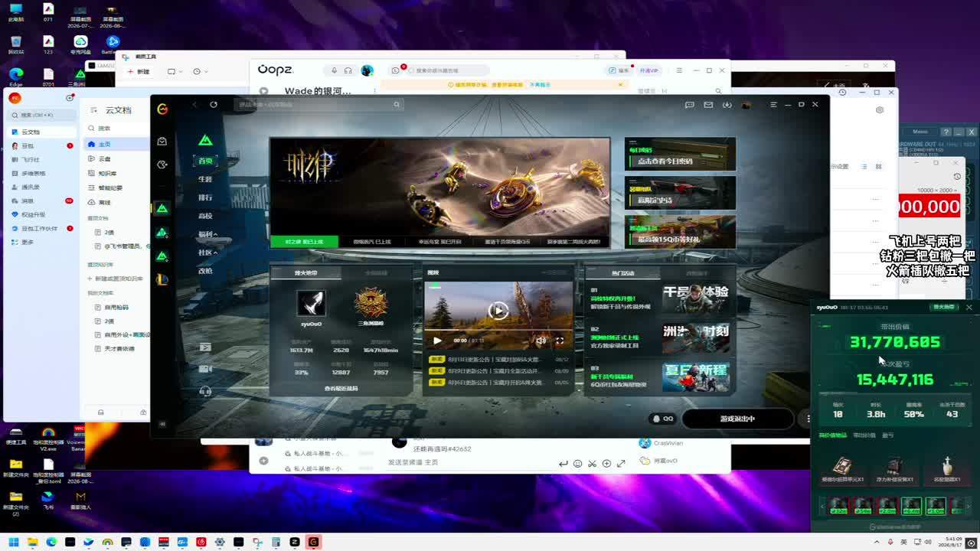Image resolution: width=980 pixels, height=551 pixels.
Task: Select the 热门活动 tab in activities panel
Action: (x=623, y=273)
